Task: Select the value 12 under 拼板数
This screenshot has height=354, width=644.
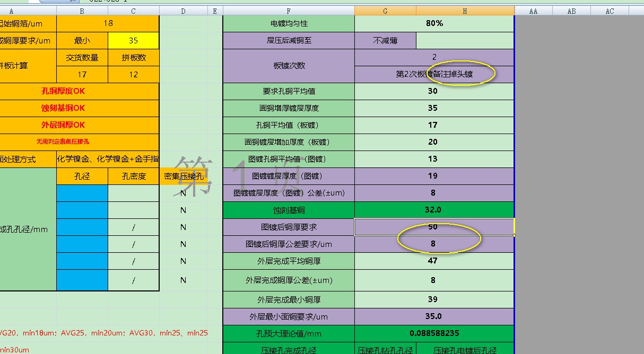Action: point(133,75)
